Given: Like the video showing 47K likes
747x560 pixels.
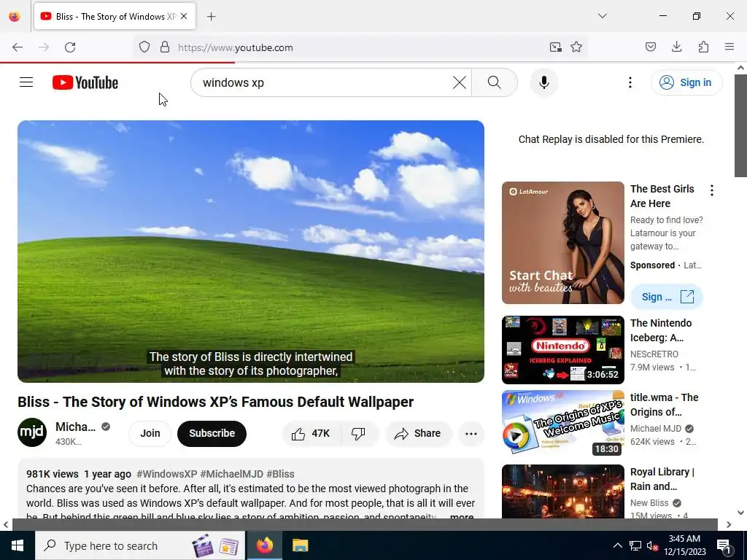Looking at the screenshot, I should (311, 433).
